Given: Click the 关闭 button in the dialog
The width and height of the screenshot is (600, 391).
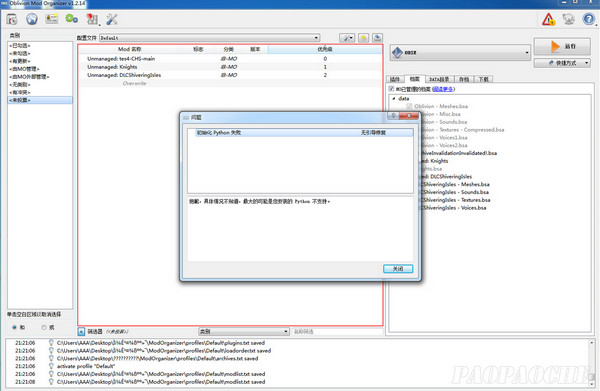Looking at the screenshot, I should [398, 269].
